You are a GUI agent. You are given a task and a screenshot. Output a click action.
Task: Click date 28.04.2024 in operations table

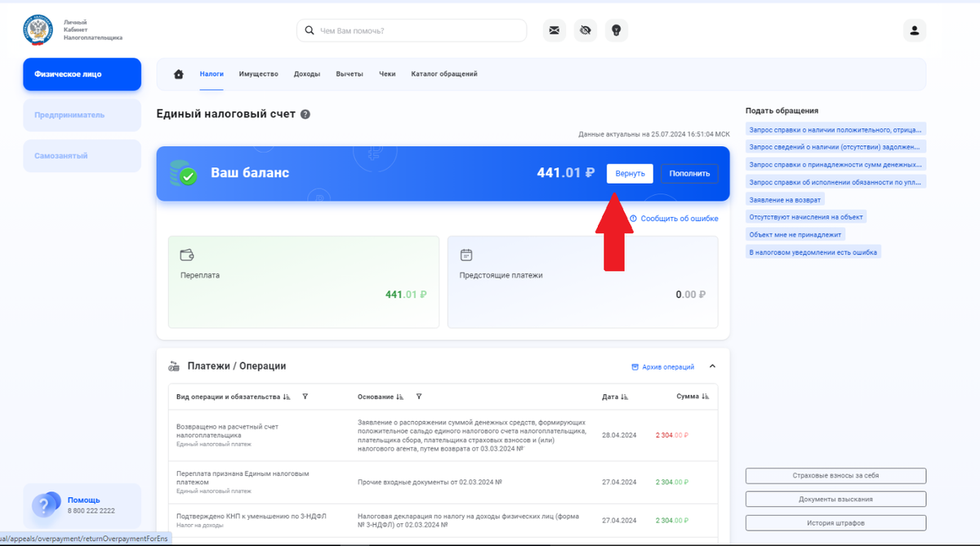(618, 436)
